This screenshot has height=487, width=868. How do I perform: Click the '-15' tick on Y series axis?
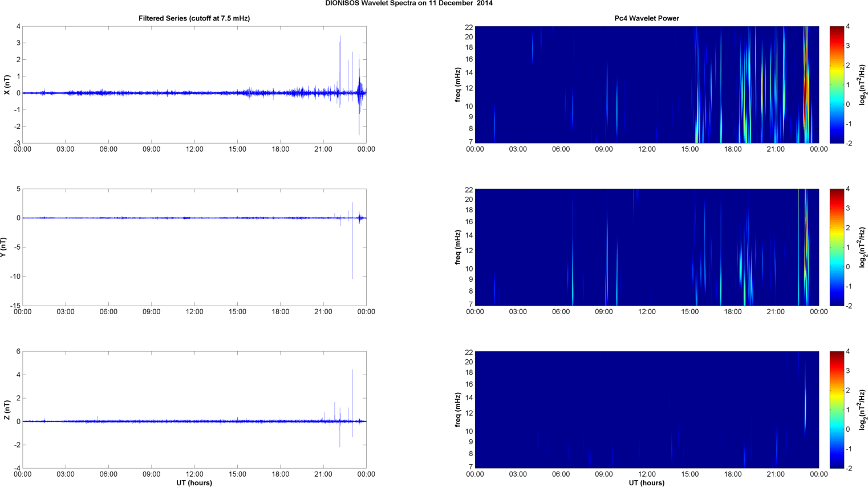pyautogui.click(x=15, y=306)
